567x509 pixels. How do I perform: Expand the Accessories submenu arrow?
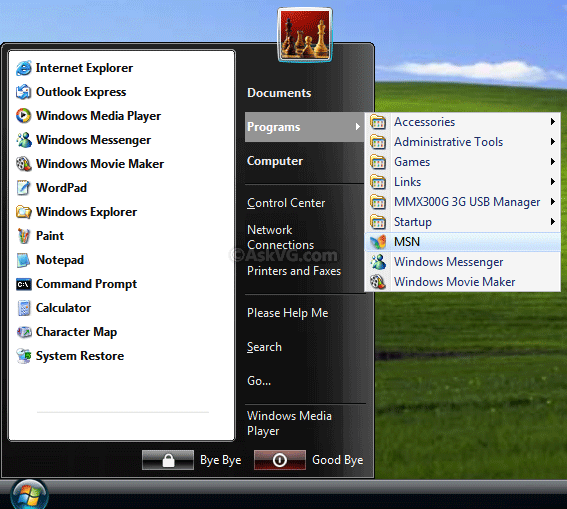pos(553,122)
